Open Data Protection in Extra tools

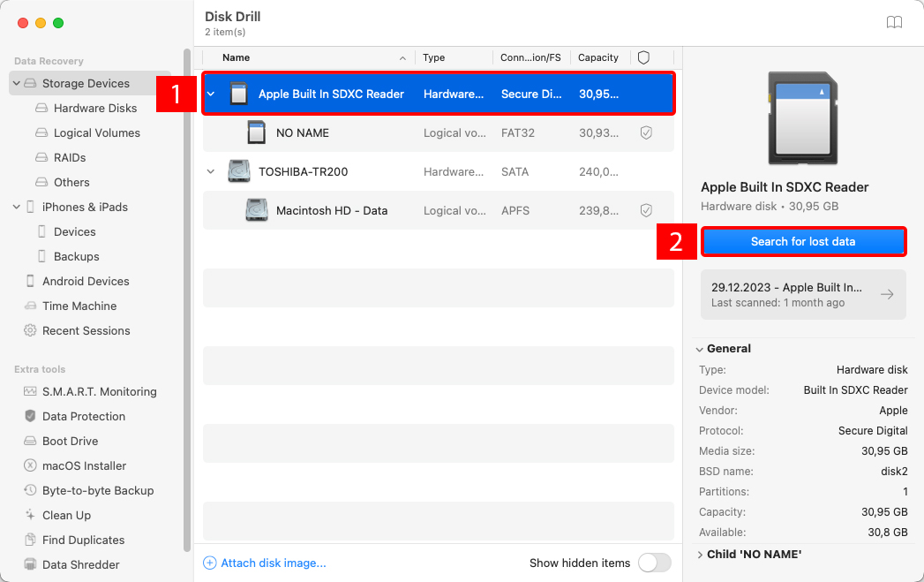(84, 416)
